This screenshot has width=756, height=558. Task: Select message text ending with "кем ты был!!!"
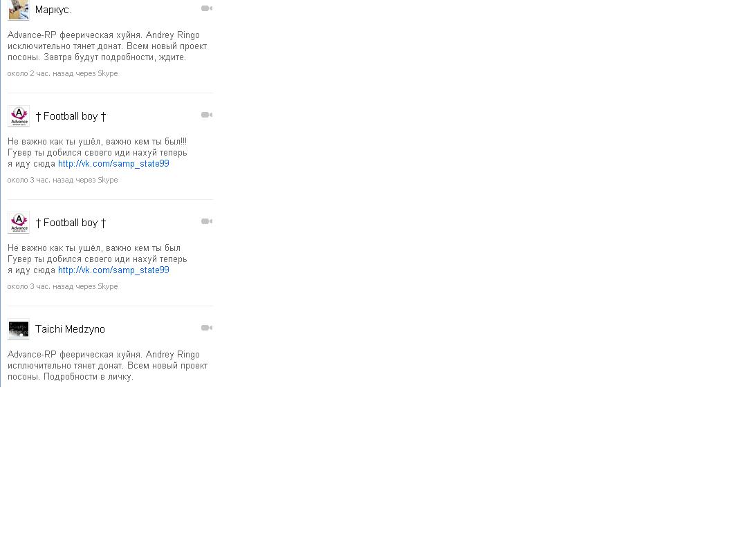click(98, 152)
